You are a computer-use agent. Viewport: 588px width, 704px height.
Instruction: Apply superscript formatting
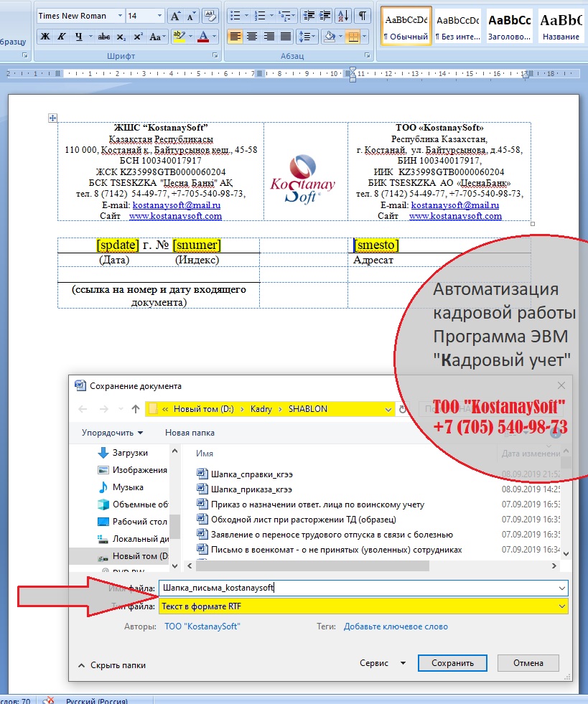coord(138,37)
